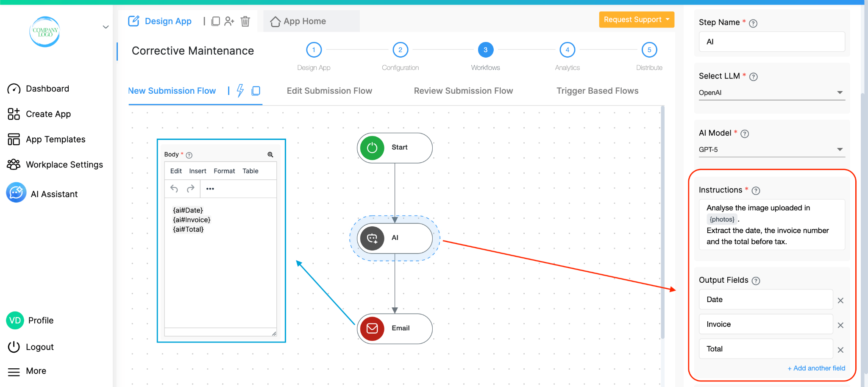
Task: Remove the Date output field
Action: coord(840,301)
